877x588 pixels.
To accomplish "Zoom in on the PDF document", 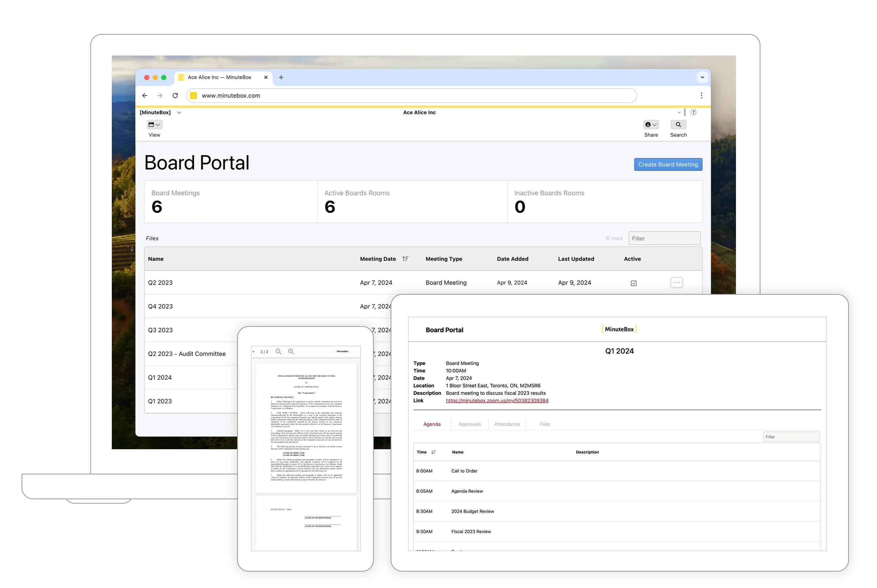I will coord(291,351).
